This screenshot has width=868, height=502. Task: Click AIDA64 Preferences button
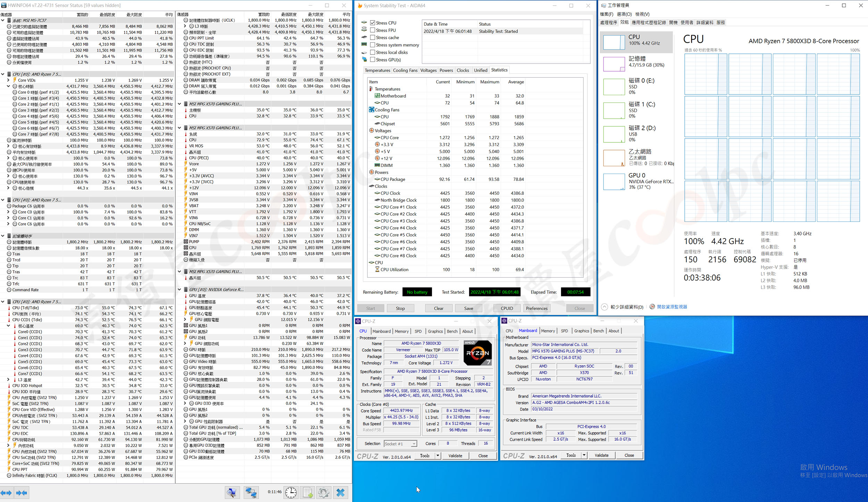point(536,308)
